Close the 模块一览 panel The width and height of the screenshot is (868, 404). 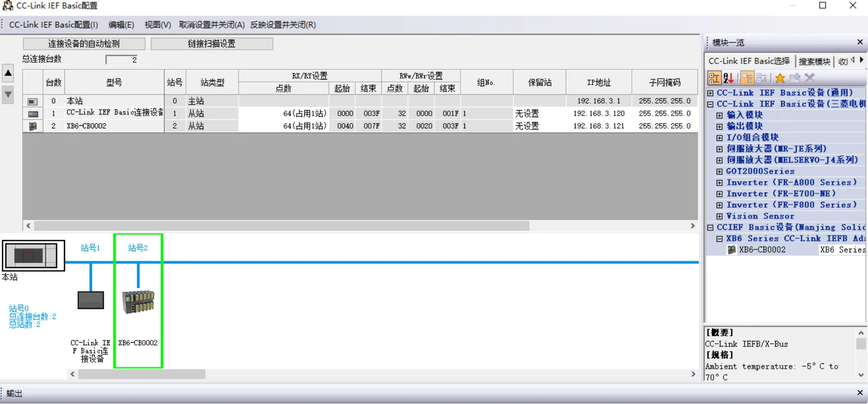pos(860,42)
